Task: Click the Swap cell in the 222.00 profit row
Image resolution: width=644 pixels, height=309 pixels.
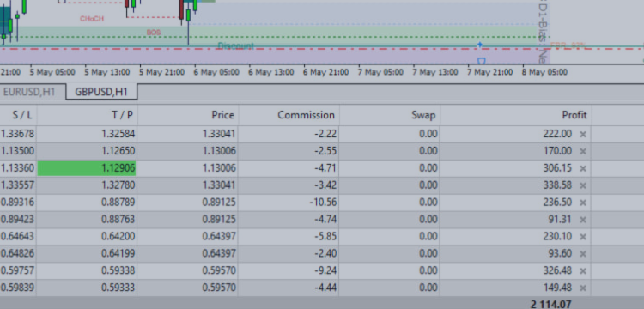Action: pyautogui.click(x=428, y=134)
